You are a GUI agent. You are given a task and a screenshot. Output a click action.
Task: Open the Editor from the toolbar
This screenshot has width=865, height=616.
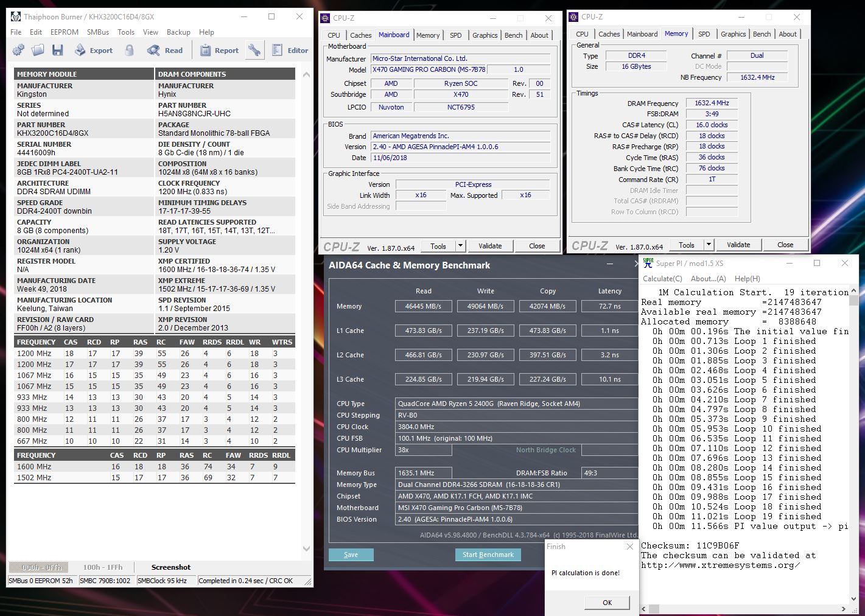(x=290, y=50)
